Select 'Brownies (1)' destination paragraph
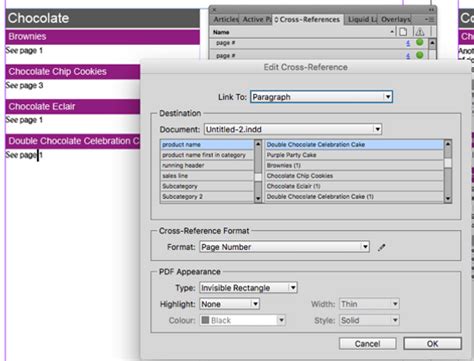This screenshot has width=474, height=361. [354, 165]
